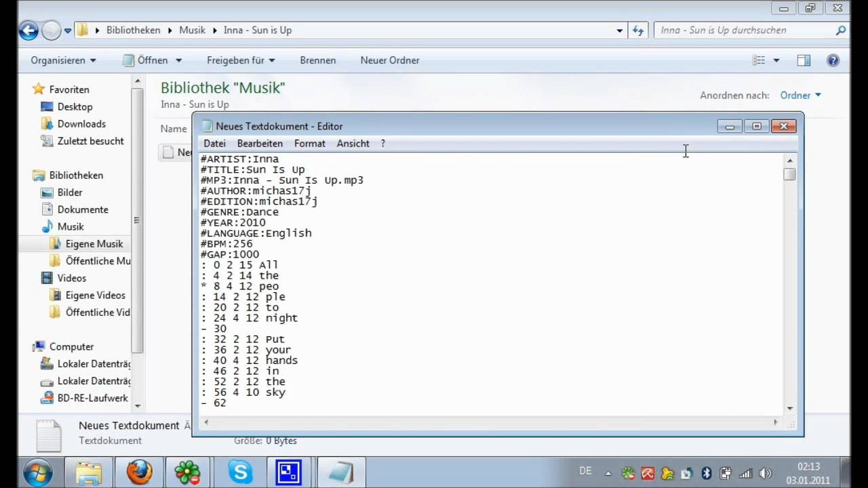Click the 'Inna - Sun is Up' breadcrumb
The width and height of the screenshot is (868, 488).
pos(258,30)
